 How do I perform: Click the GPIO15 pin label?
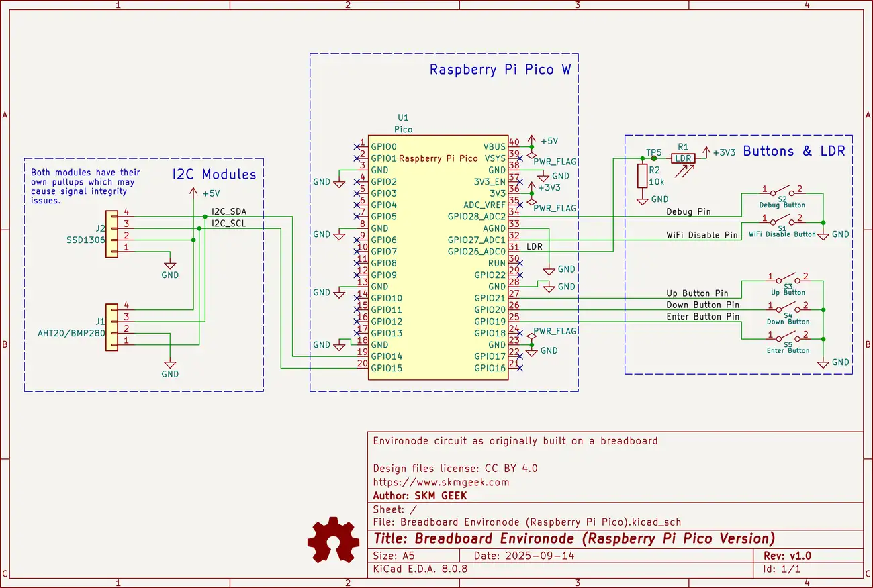(387, 368)
